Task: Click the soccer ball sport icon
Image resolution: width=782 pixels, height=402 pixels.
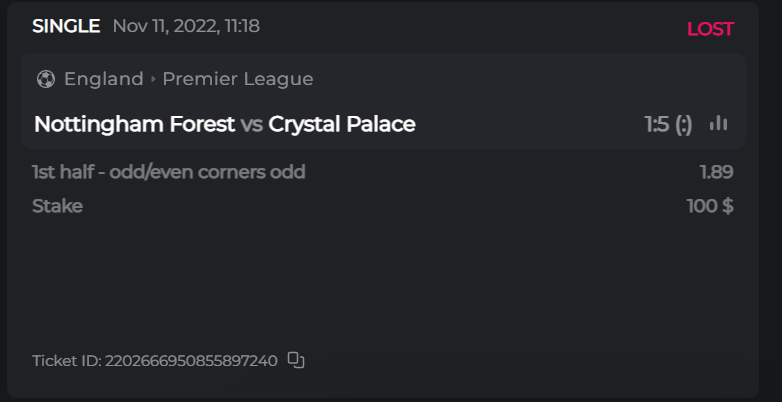Action: pyautogui.click(x=45, y=79)
